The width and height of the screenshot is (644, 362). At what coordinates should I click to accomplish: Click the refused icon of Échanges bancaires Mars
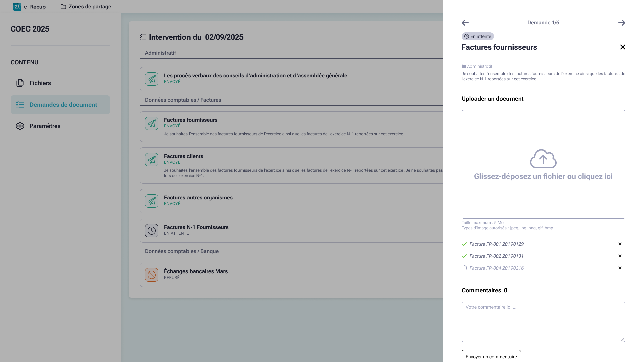coord(152,275)
